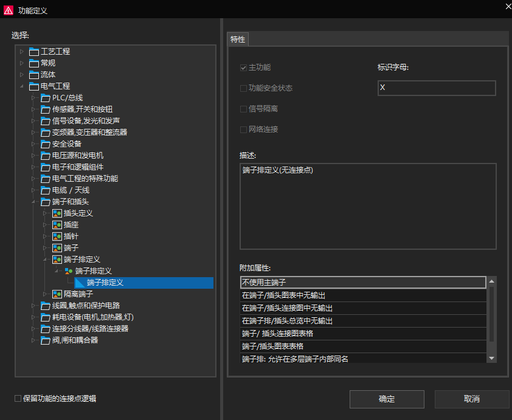
Task: Toggle the 主功能 checkbox
Action: [x=243, y=67]
